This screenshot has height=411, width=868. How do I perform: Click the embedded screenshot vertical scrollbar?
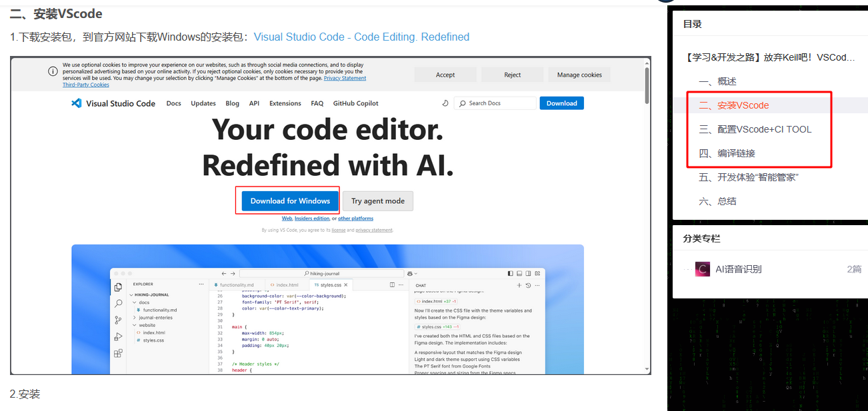[647, 85]
